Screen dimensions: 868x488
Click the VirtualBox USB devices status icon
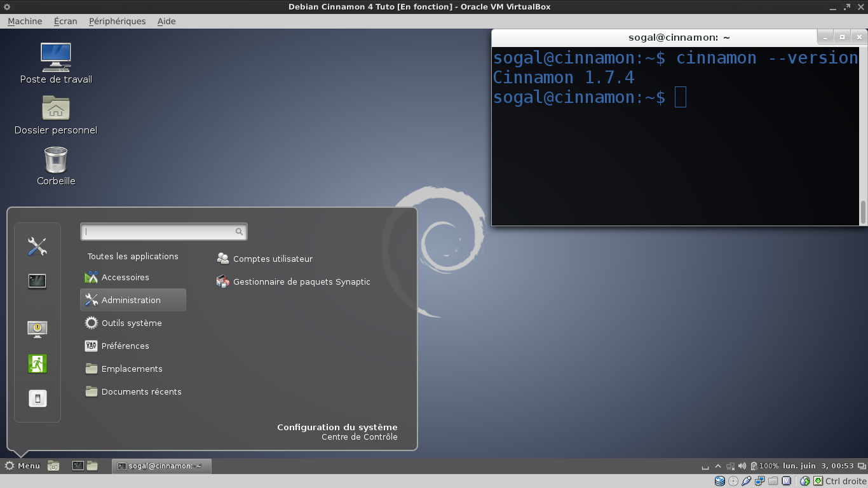747,481
